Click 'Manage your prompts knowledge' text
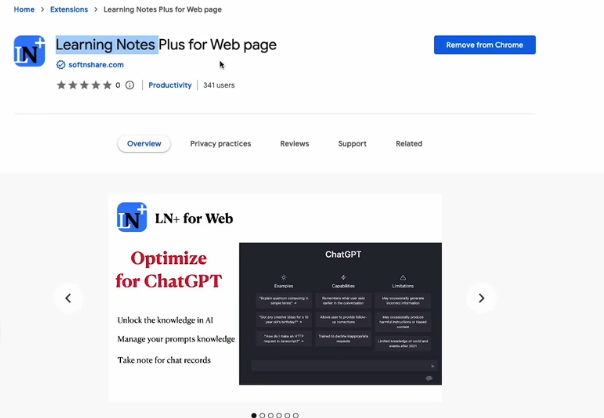This screenshot has width=604, height=418. 176,339
